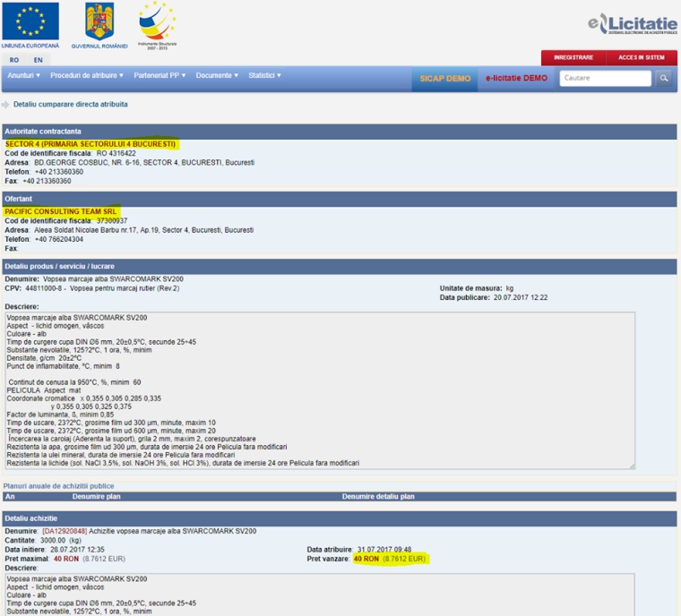This screenshot has height=616, width=681.
Task: Click the Autoritate contractanta section header
Action: [x=340, y=132]
